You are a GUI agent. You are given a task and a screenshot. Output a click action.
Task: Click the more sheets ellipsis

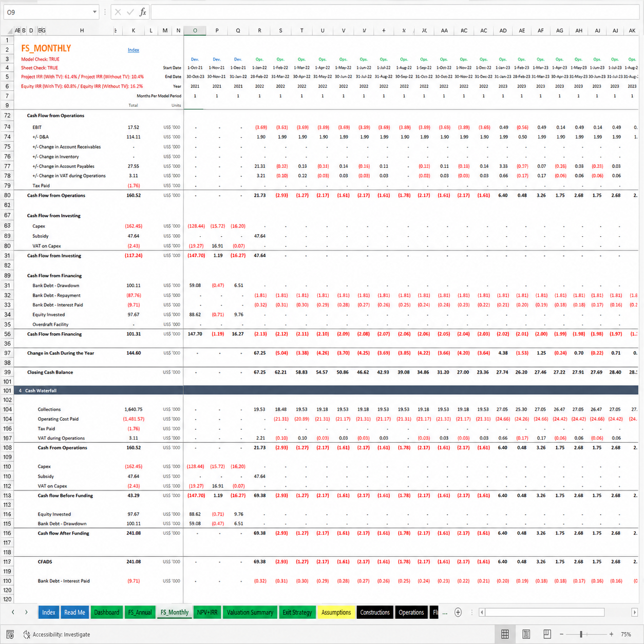pos(445,612)
